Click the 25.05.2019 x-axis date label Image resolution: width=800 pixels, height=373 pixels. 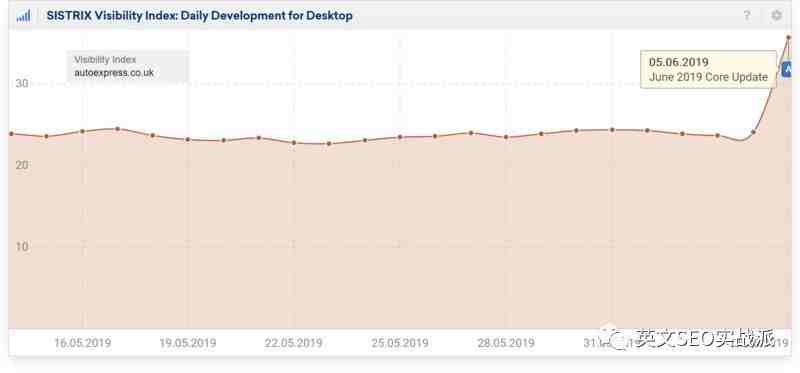[x=400, y=343]
